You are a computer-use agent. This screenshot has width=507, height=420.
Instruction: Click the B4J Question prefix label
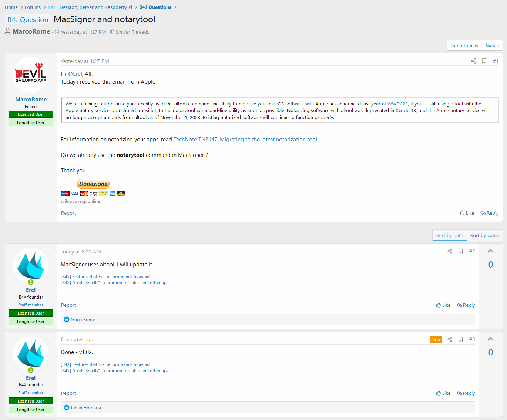point(28,20)
